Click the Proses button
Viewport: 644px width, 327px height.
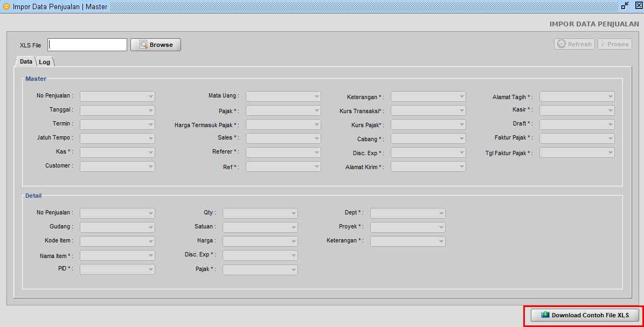(x=614, y=44)
